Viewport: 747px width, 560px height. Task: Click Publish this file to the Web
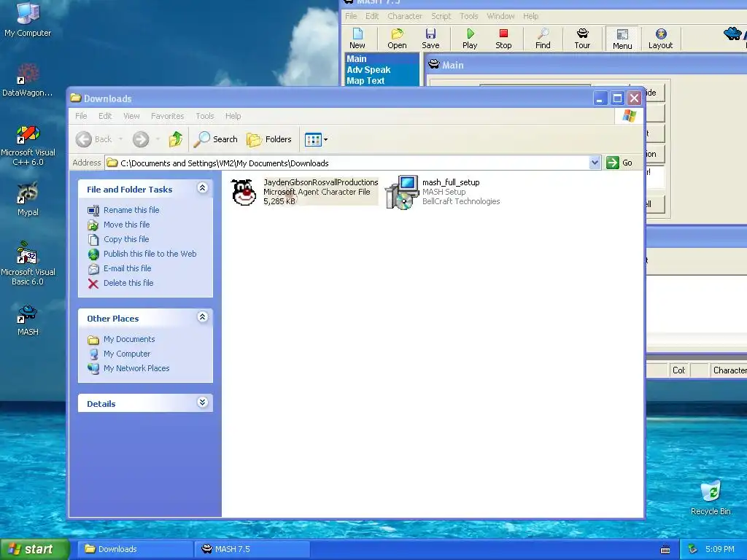point(150,254)
